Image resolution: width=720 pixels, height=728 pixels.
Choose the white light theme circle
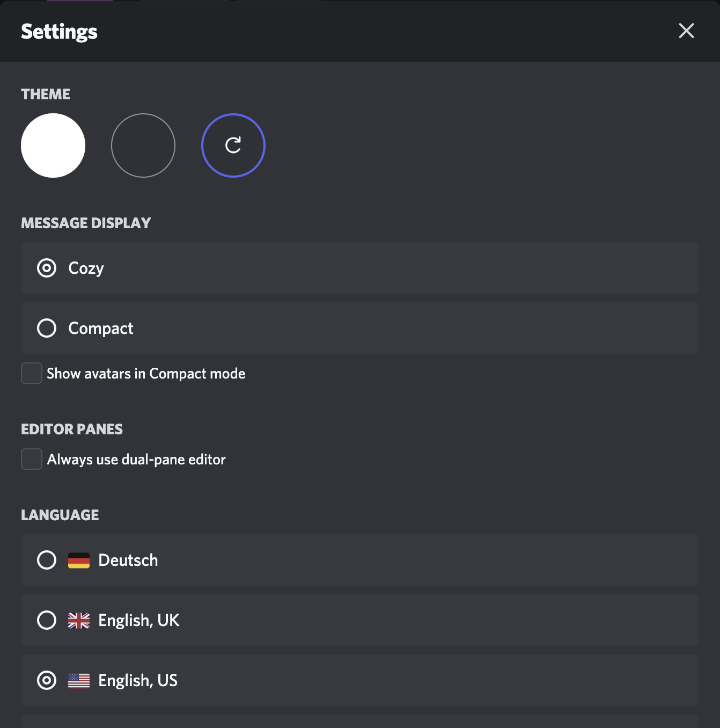(x=53, y=145)
